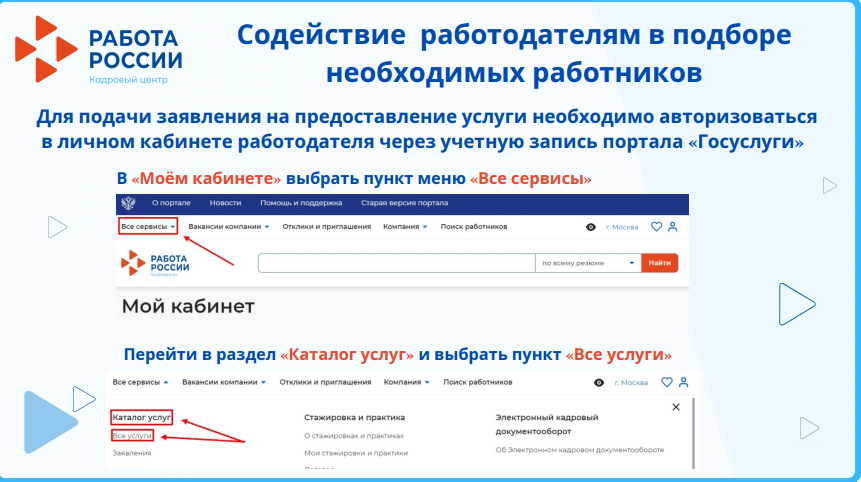Expand Компания dropdown in upper menu
Screen dimensions: 861x482
[x=405, y=227]
